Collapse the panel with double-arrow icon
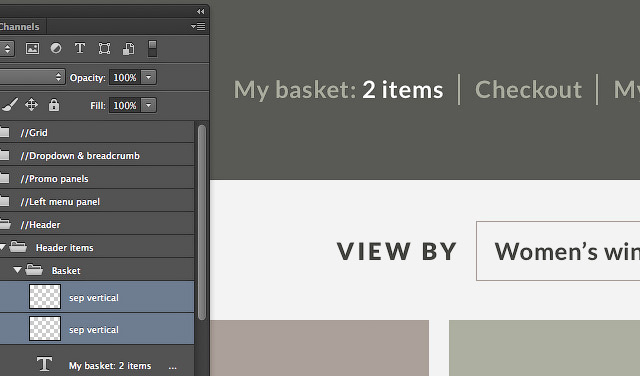 (x=200, y=11)
